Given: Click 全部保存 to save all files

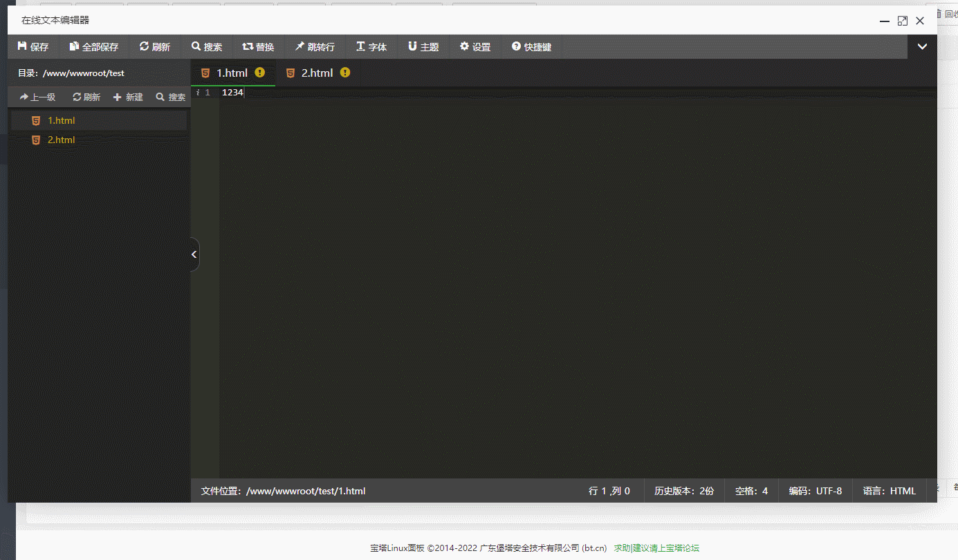Looking at the screenshot, I should (94, 47).
